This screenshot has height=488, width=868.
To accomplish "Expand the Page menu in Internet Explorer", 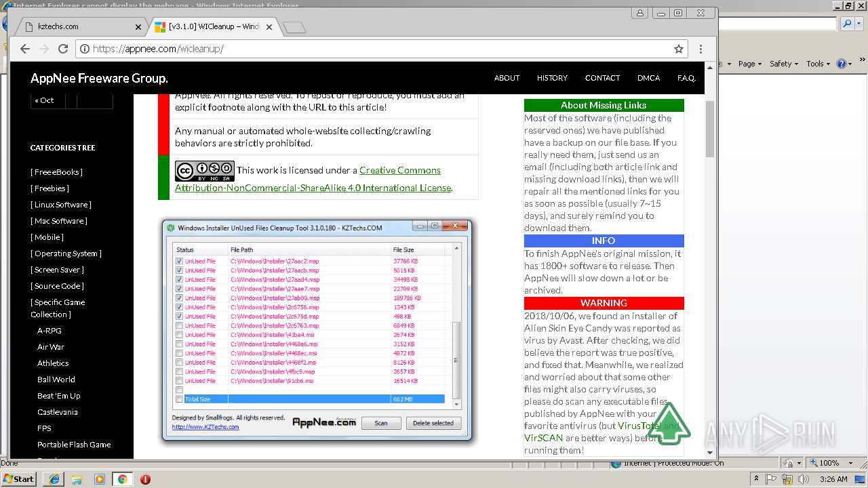I will point(749,64).
